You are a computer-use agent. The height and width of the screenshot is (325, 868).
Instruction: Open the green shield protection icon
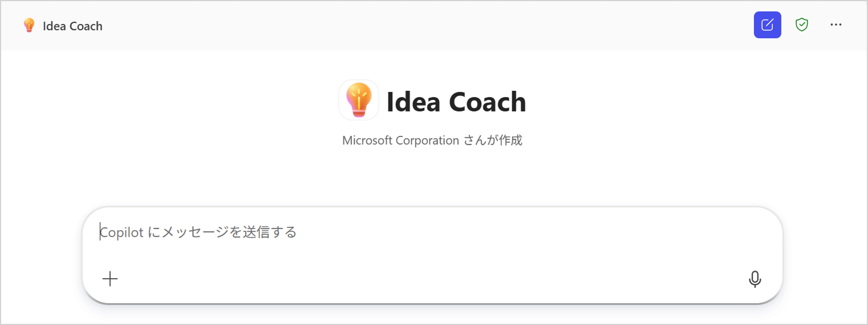click(x=802, y=25)
